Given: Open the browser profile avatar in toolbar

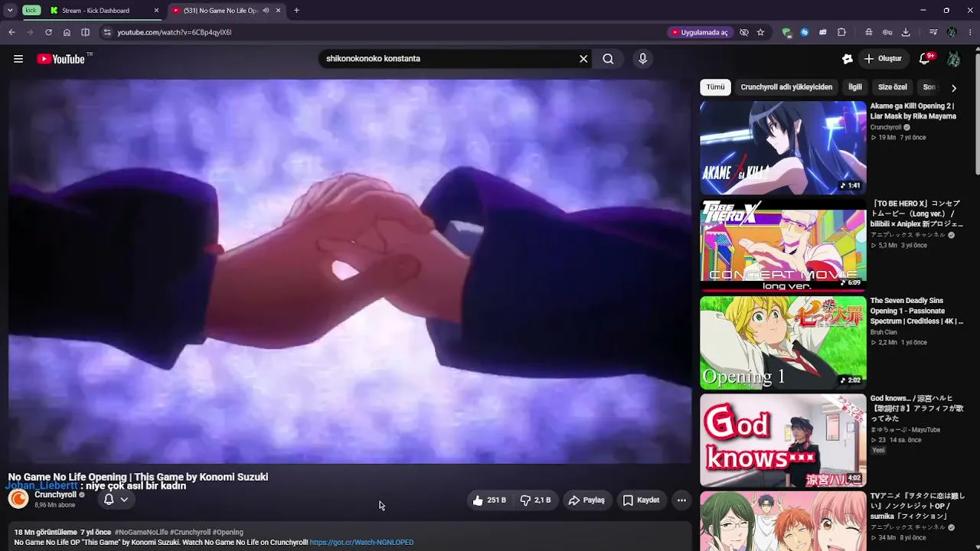Looking at the screenshot, I should click(x=952, y=32).
